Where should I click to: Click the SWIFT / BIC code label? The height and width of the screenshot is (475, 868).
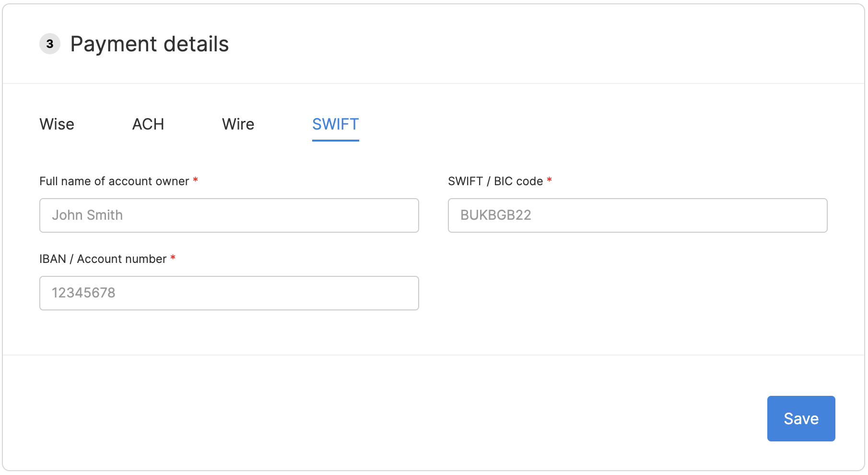coord(495,181)
